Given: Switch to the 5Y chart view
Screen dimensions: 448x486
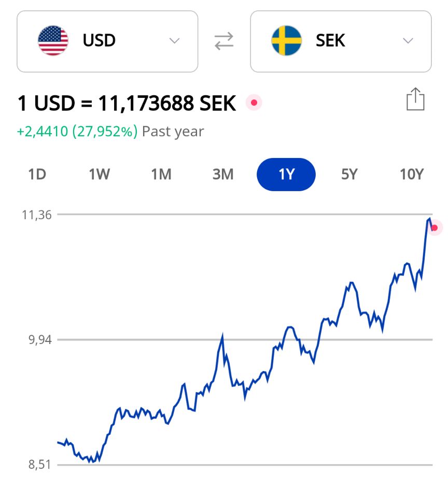Looking at the screenshot, I should [349, 175].
